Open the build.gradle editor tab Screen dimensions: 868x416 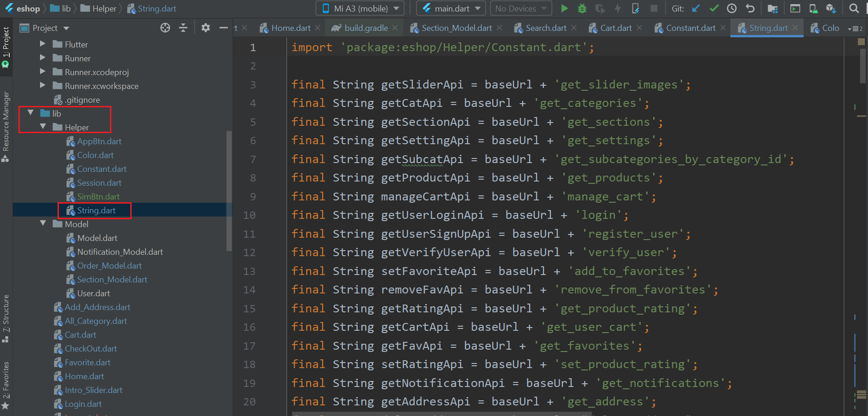366,28
